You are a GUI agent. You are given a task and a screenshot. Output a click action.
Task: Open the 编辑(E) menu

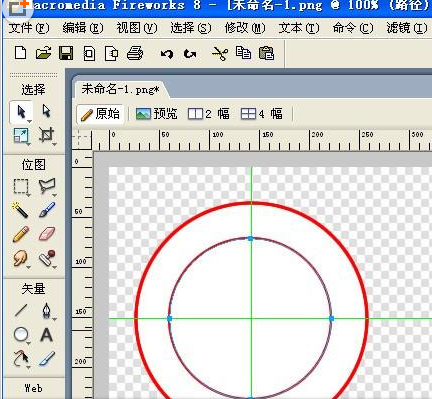pos(83,28)
